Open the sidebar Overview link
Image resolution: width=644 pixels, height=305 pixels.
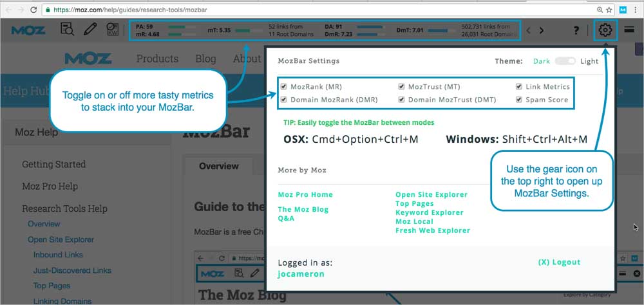coord(44,224)
